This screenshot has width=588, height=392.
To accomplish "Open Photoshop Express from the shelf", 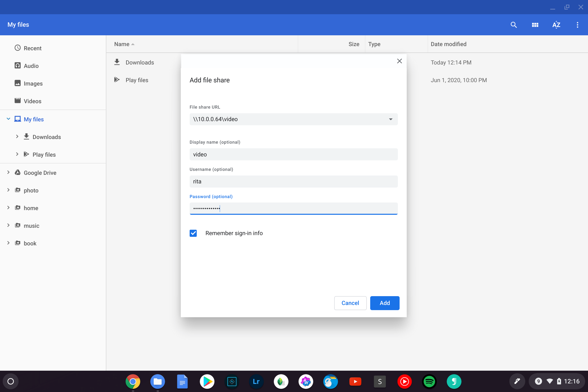I will coord(231,381).
